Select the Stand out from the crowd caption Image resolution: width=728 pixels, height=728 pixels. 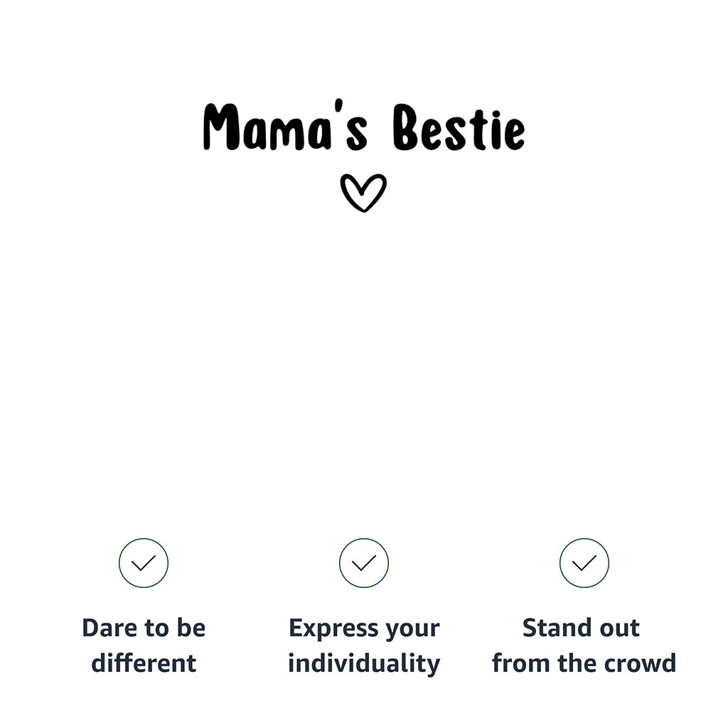pyautogui.click(x=584, y=646)
